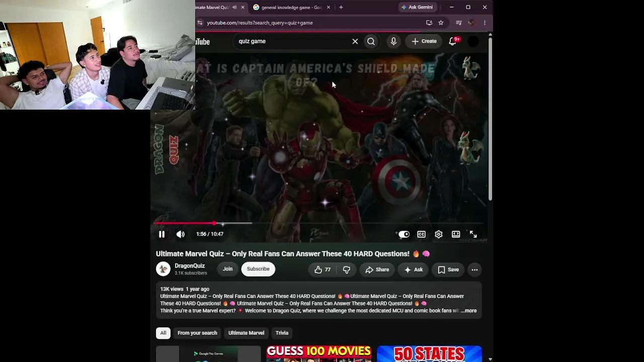Close the 'general knowledge game' browser tab
The width and height of the screenshot is (644, 362).
[329, 8]
